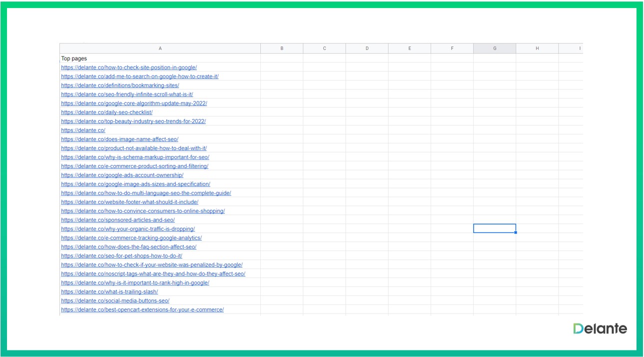644x357 pixels.
Task: Select column B header
Action: [x=282, y=48]
